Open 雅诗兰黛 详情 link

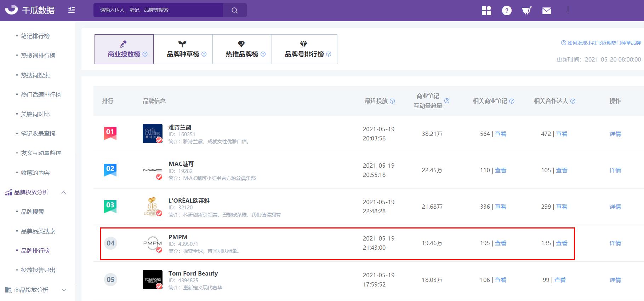615,134
